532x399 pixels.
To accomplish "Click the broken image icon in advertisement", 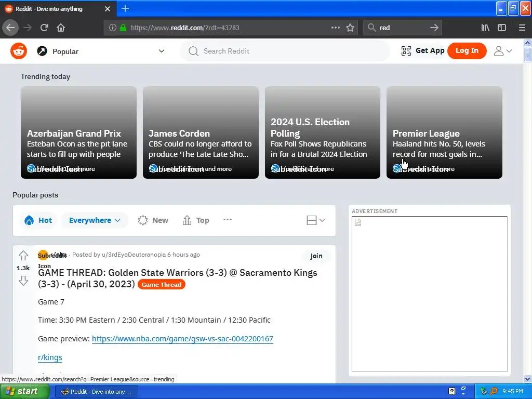I will (358, 222).
